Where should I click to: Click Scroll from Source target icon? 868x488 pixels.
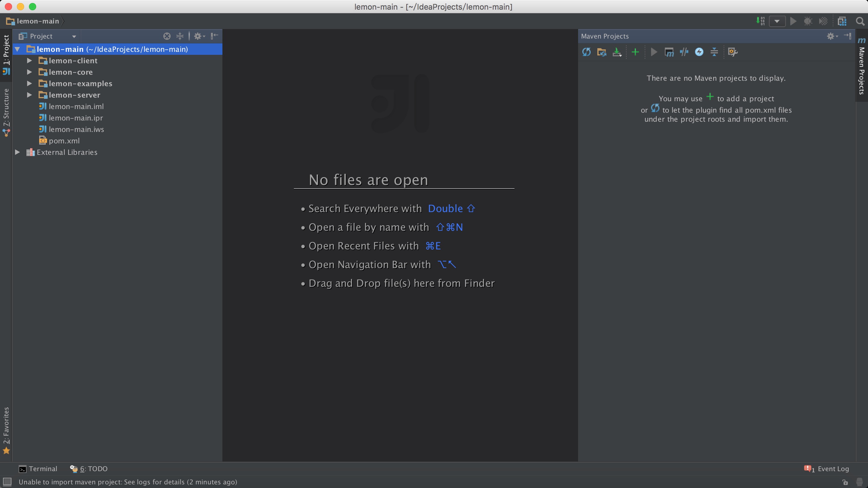(x=167, y=36)
